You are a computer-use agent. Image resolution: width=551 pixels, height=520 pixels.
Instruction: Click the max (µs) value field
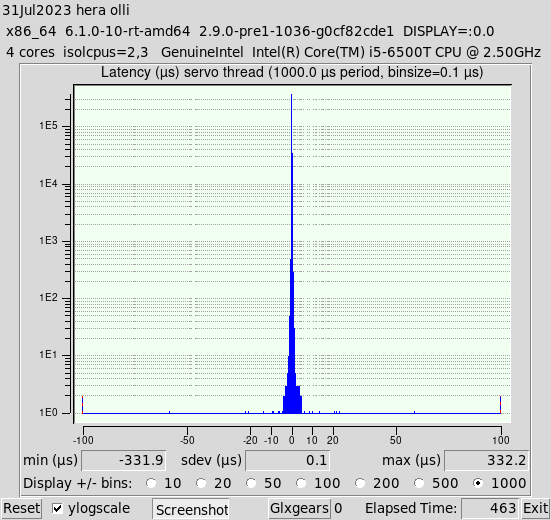coord(486,460)
